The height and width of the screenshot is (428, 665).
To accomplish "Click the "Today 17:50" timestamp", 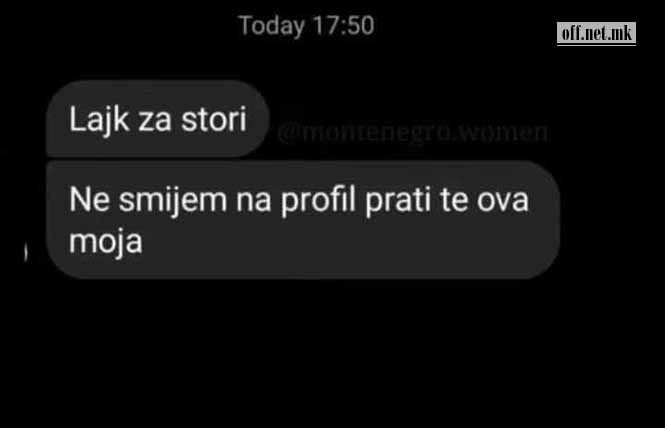I will (x=306, y=25).
